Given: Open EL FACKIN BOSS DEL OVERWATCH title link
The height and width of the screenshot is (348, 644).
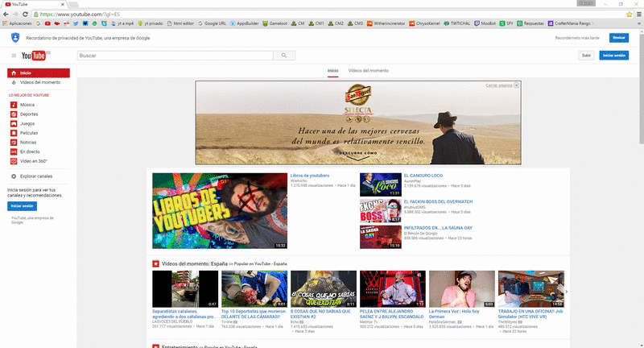Looking at the screenshot, I should point(438,201).
